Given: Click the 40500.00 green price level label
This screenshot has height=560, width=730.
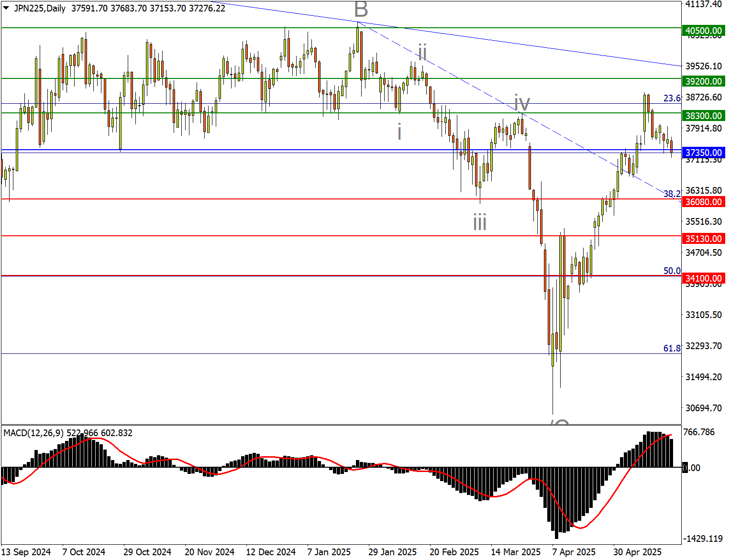Looking at the screenshot, I should pos(703,31).
